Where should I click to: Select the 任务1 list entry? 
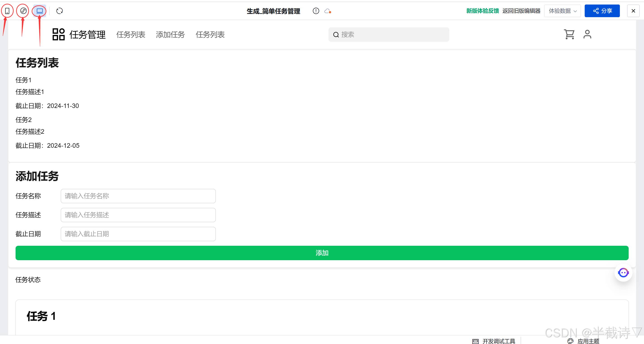23,80
